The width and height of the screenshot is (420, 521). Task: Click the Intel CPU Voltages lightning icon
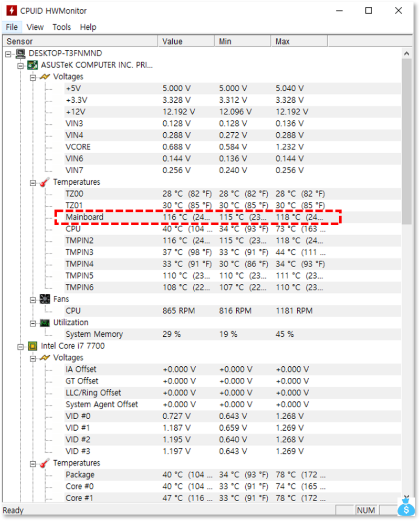45,358
